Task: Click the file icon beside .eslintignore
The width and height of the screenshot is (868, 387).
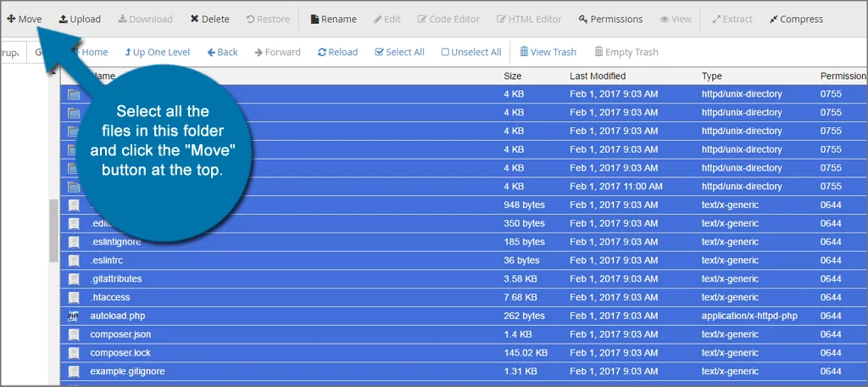Action: click(x=74, y=242)
